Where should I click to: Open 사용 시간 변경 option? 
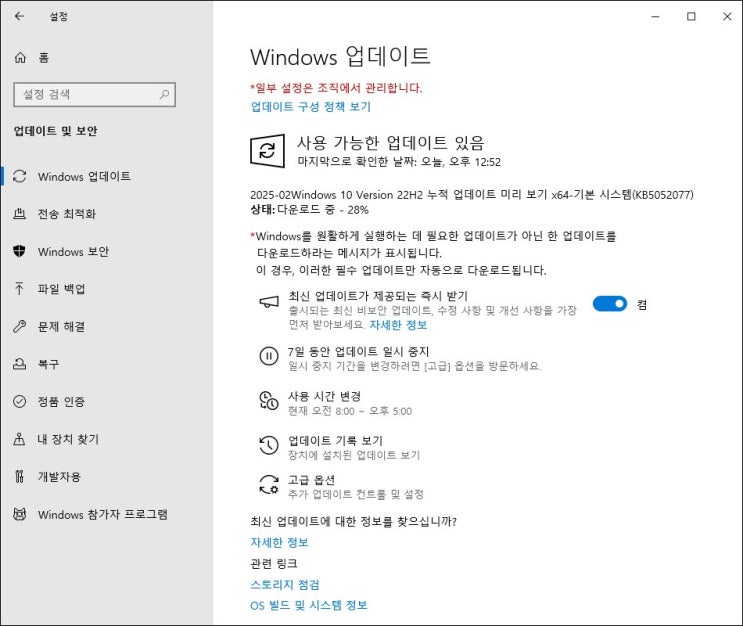[x=336, y=403]
